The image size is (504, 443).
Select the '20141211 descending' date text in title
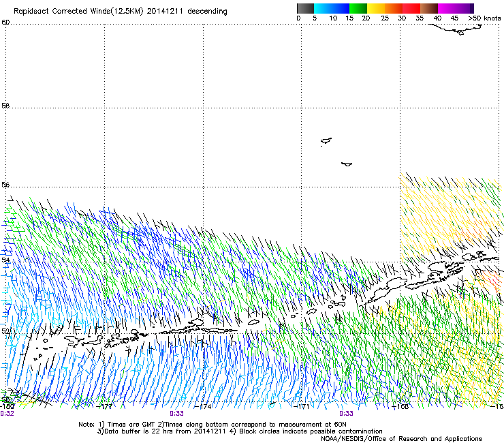point(187,12)
